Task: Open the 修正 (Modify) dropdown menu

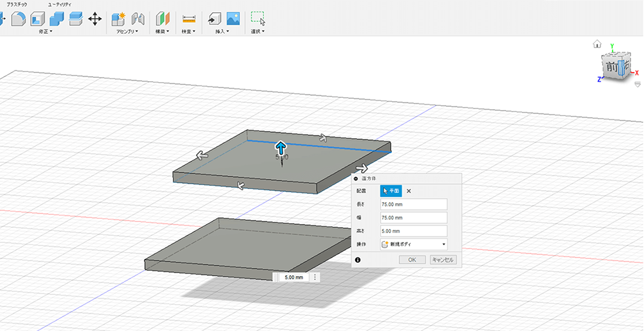Action: coord(45,32)
